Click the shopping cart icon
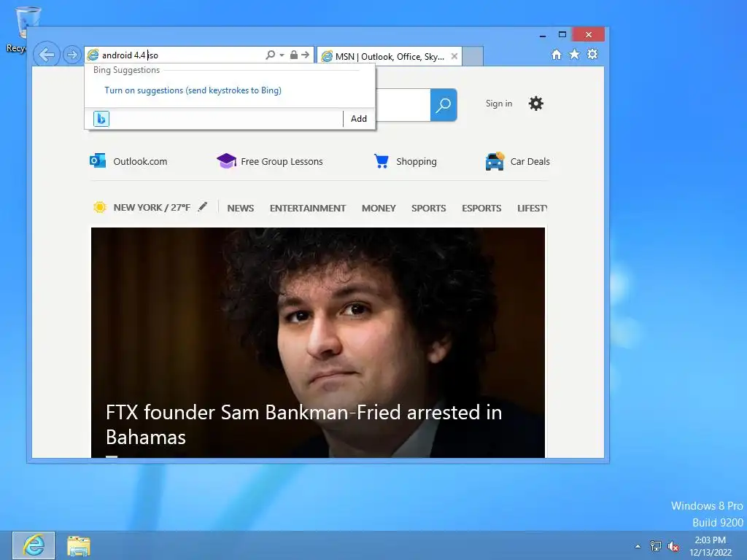The image size is (747, 560). 381,161
